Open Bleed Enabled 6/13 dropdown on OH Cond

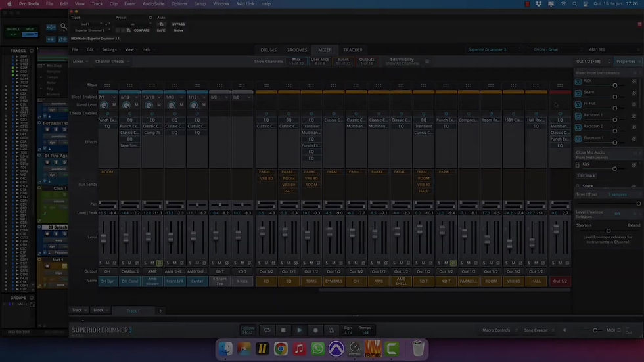(130, 97)
